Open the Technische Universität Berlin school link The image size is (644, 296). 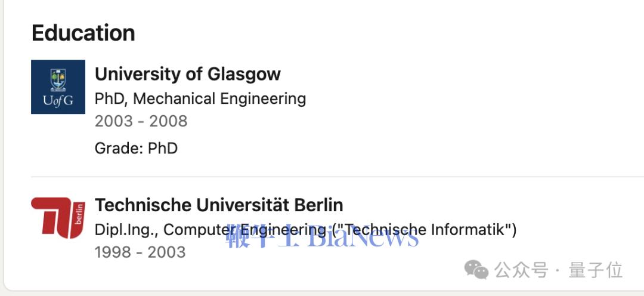[219, 205]
